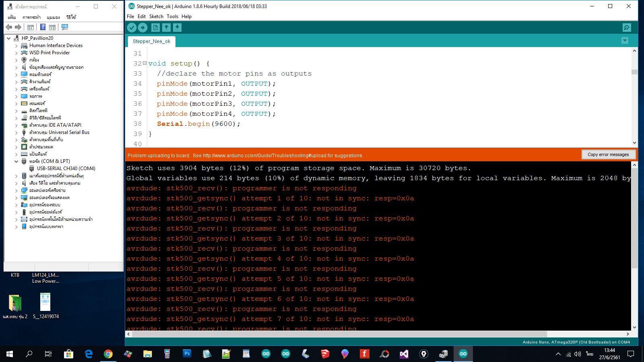The height and width of the screenshot is (362, 644).
Task: Open Device Manager วิธีใช้ (Help) menu
Action: click(71, 17)
